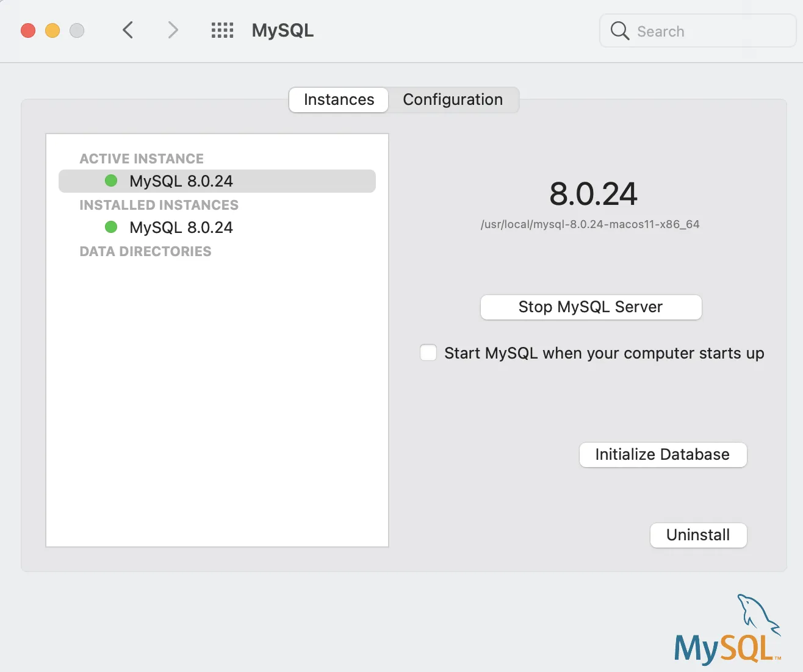Image resolution: width=803 pixels, height=672 pixels.
Task: Select MySQL 8.0.24 under Active Instance
Action: (217, 181)
